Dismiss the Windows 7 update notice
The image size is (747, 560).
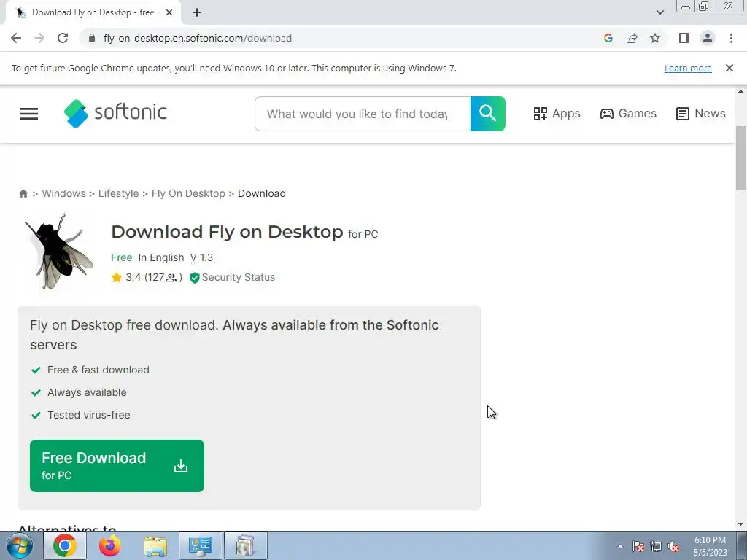pyautogui.click(x=729, y=68)
